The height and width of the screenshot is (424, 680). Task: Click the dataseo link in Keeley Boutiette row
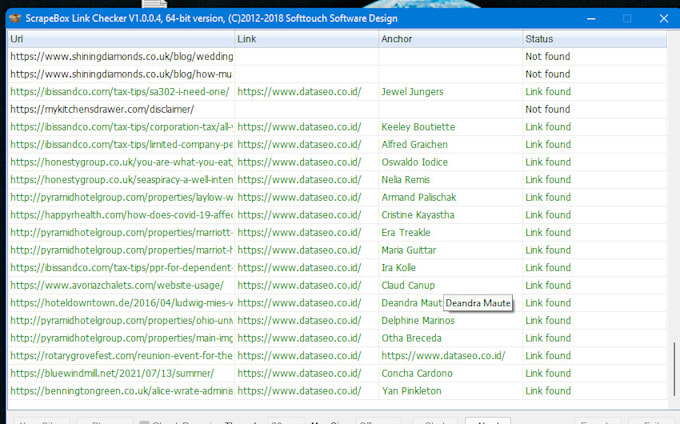pyautogui.click(x=299, y=127)
